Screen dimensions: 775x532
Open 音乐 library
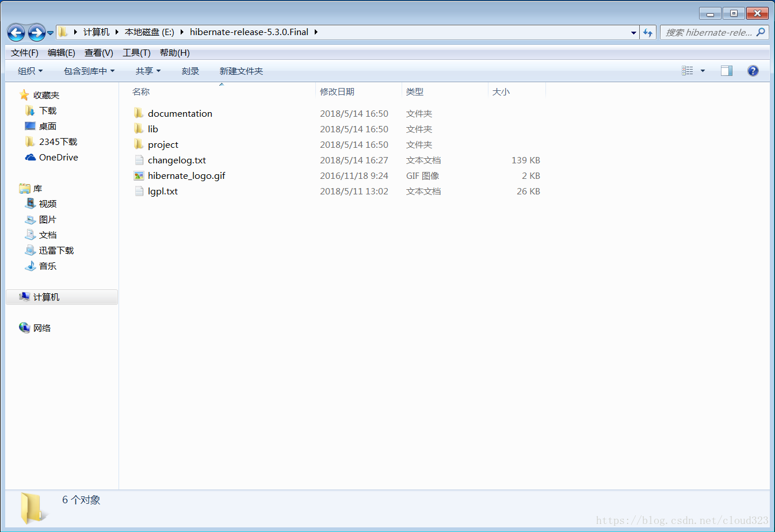click(48, 266)
